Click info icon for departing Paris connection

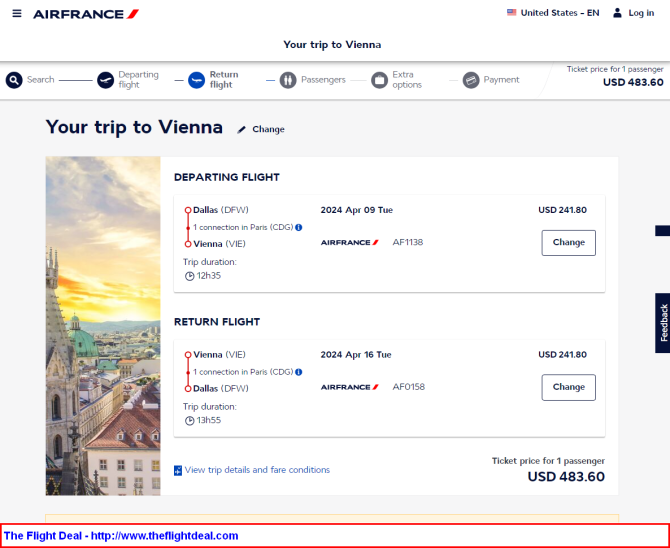[x=299, y=227]
